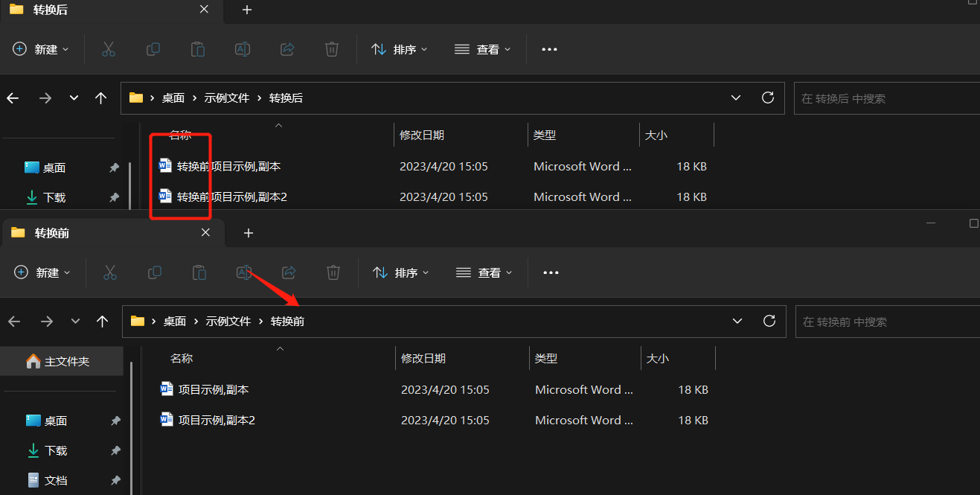Click the Copy icon in the 转换后 window
This screenshot has width=980, height=495.
(153, 49)
